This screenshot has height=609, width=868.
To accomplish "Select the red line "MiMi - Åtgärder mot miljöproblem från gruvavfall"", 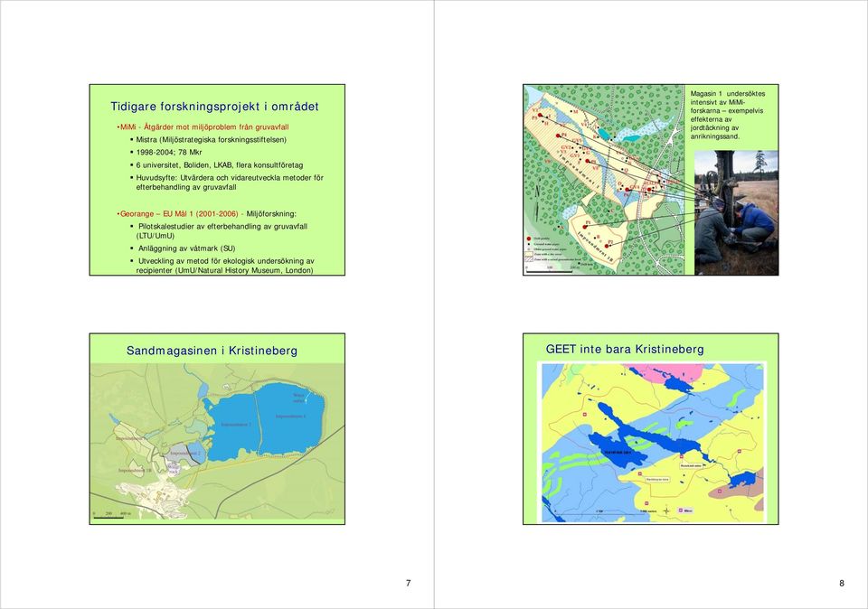I will [x=204, y=127].
